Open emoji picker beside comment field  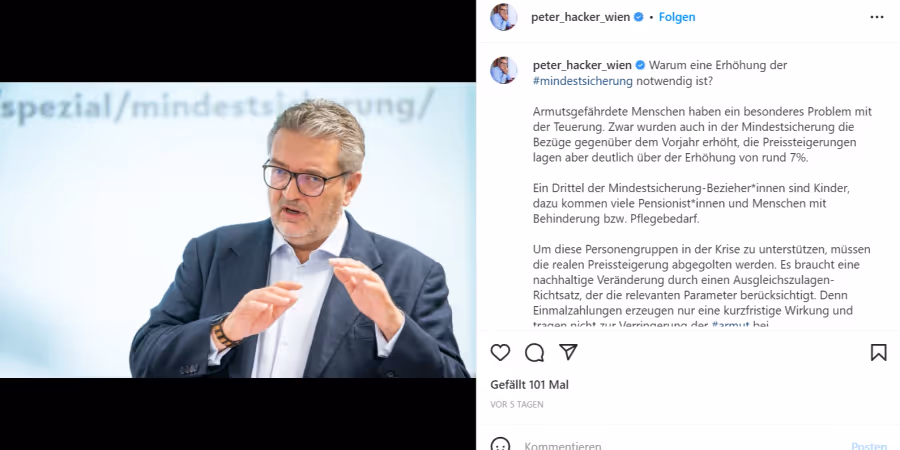tap(501, 445)
